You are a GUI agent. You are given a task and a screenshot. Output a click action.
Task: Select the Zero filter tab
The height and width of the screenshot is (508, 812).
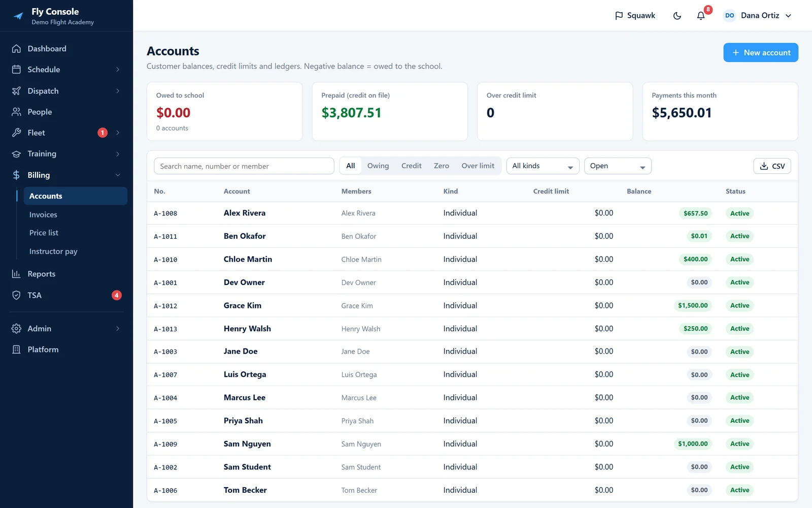click(442, 166)
